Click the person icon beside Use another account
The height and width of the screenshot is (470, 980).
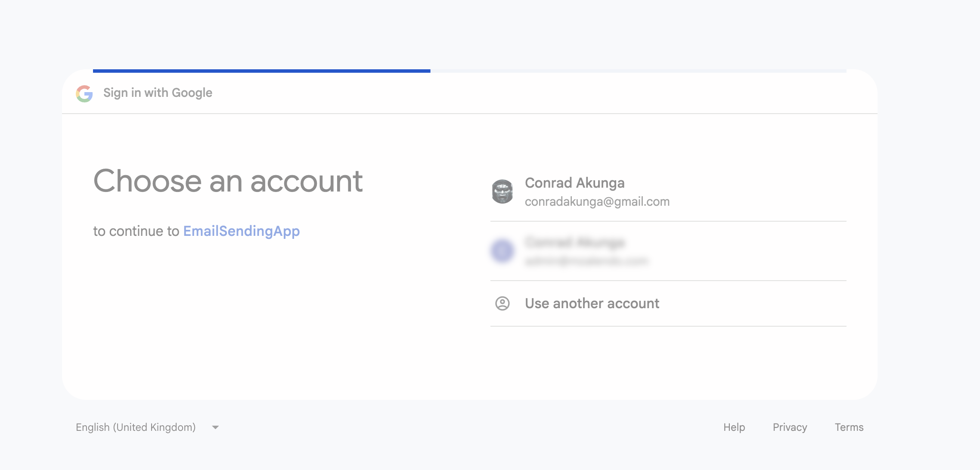(502, 303)
